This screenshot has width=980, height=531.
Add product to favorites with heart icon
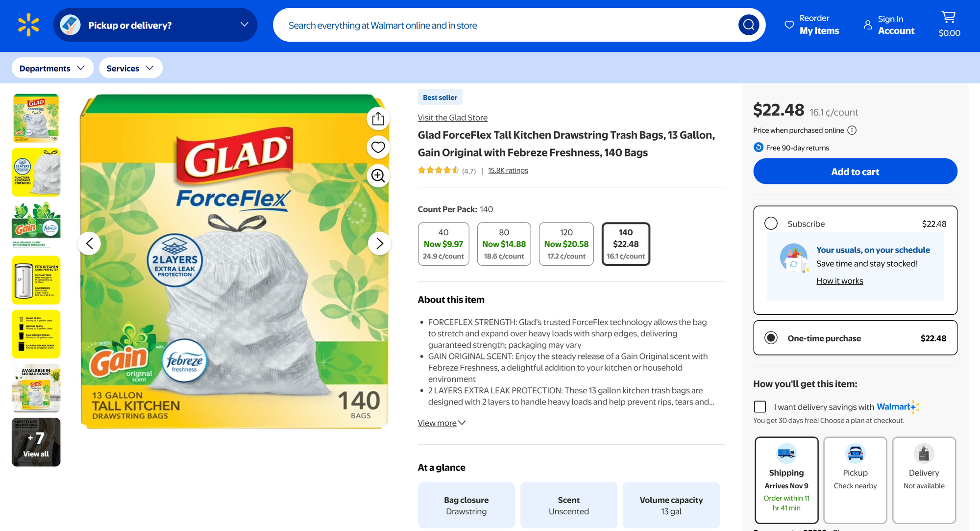(x=378, y=147)
